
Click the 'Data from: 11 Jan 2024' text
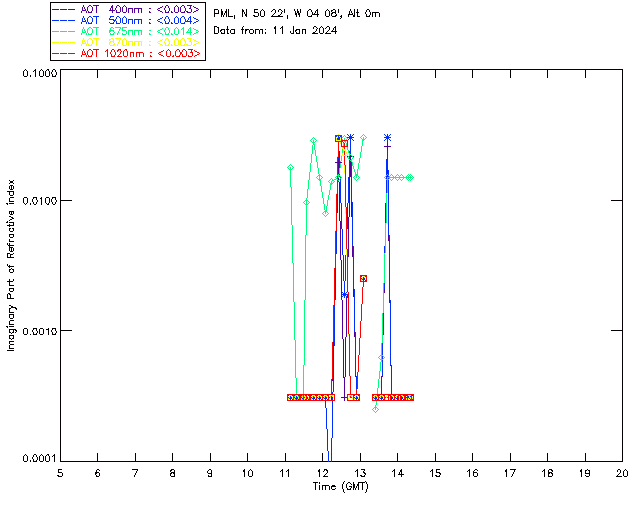[275, 30]
